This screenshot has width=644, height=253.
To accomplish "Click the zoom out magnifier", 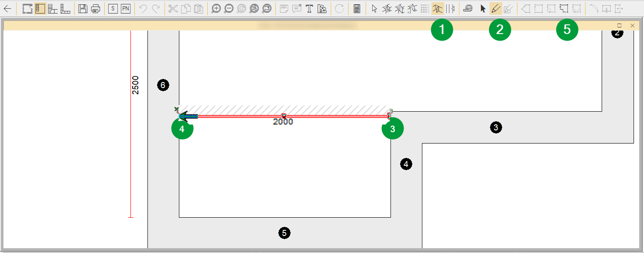I will (228, 8).
